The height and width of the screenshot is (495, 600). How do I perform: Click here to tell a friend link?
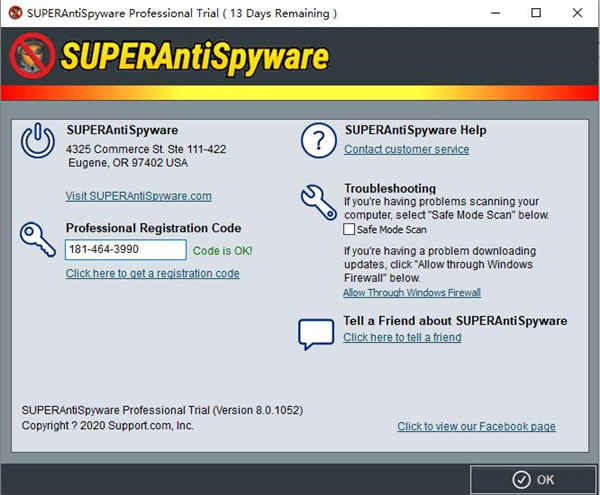coord(402,337)
